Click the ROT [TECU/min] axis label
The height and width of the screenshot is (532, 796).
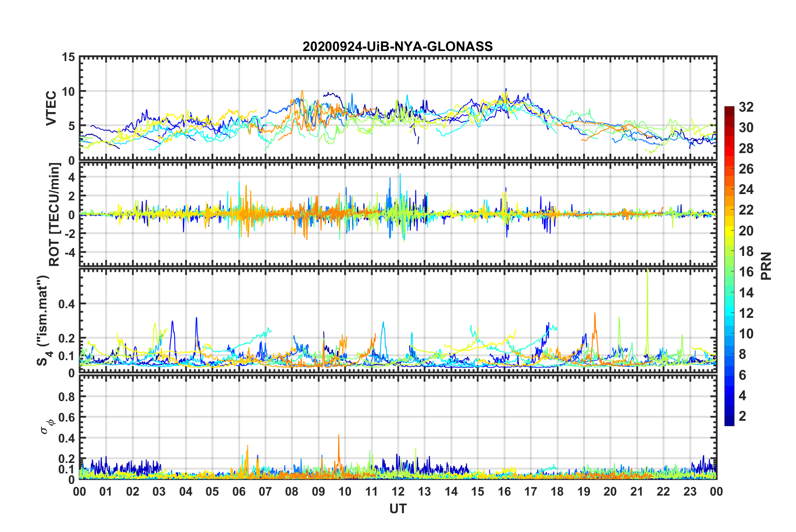pyautogui.click(x=54, y=215)
